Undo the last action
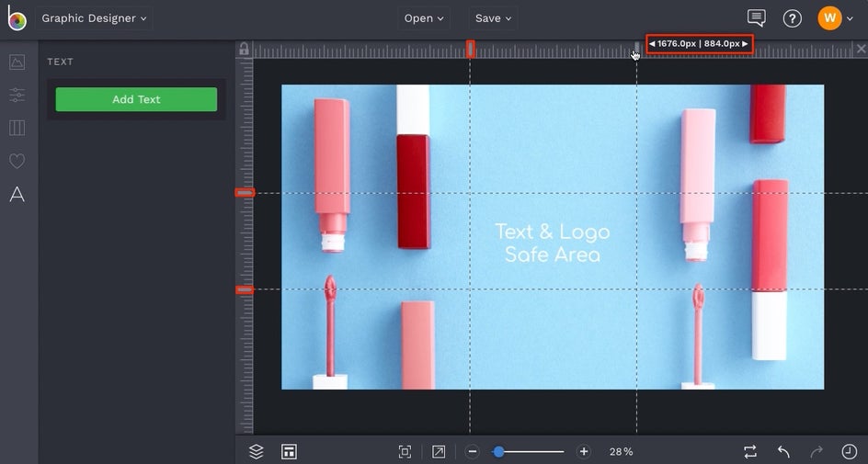 [x=783, y=452]
